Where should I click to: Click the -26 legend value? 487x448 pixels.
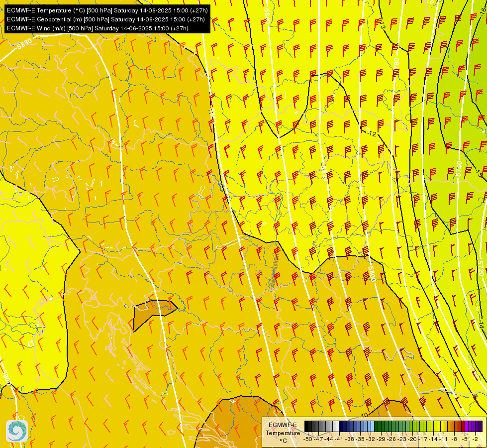coord(391,439)
